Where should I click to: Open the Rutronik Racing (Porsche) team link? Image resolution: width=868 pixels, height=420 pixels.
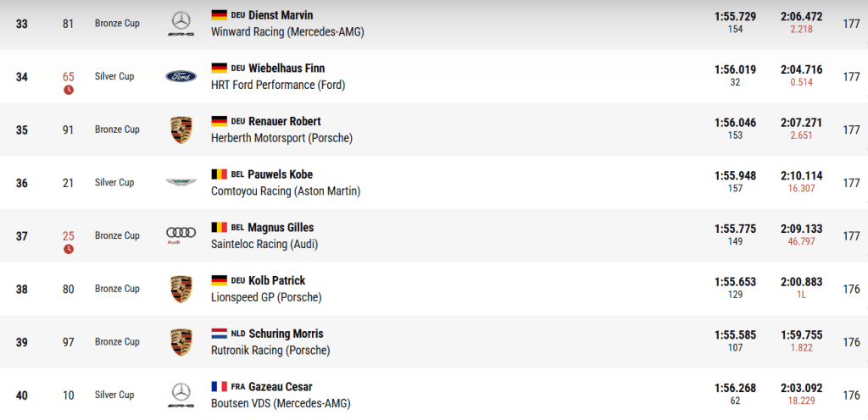click(x=270, y=351)
